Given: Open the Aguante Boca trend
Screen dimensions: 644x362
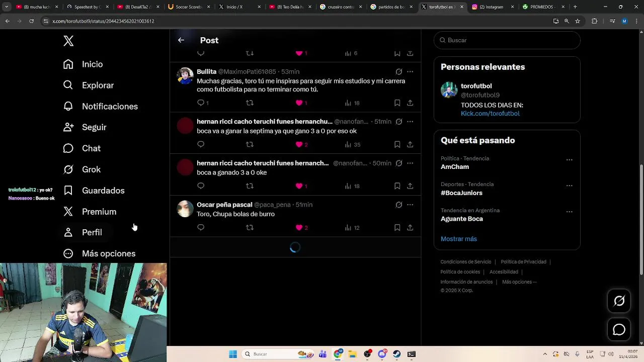Looking at the screenshot, I should point(462,219).
